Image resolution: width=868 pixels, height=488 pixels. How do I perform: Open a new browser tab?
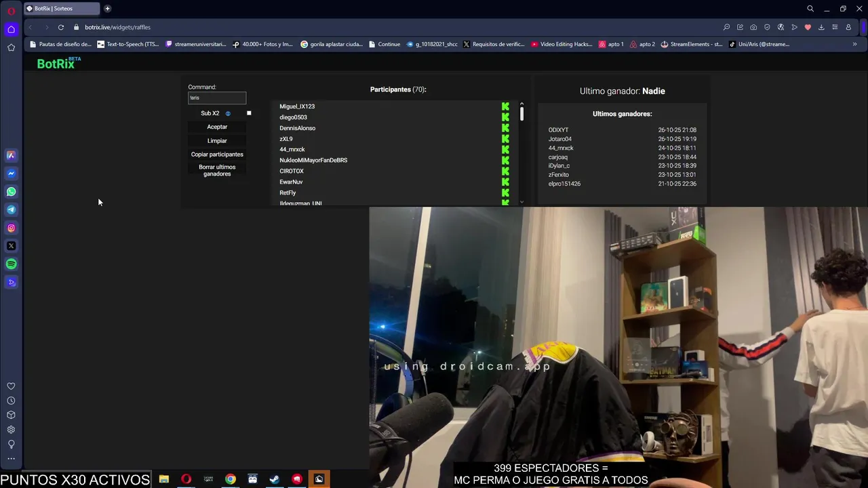pos(107,9)
